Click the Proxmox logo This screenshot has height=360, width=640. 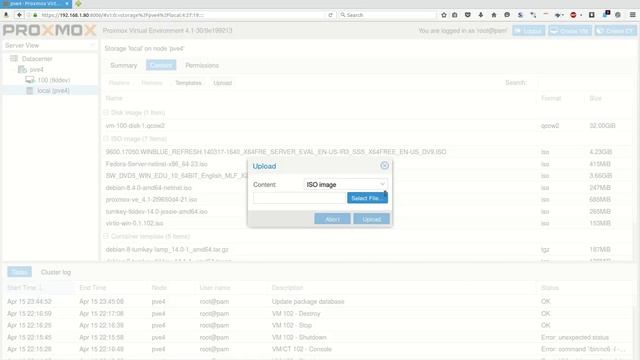pyautogui.click(x=49, y=30)
